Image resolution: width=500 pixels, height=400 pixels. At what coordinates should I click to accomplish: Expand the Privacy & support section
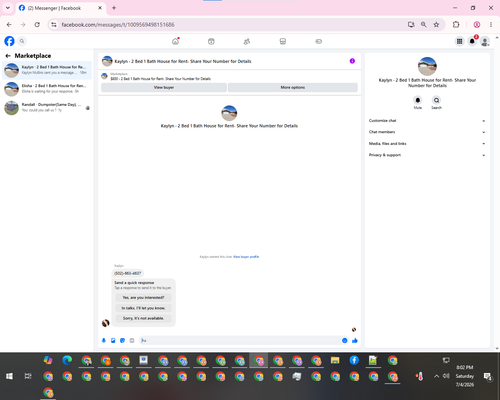click(427, 155)
